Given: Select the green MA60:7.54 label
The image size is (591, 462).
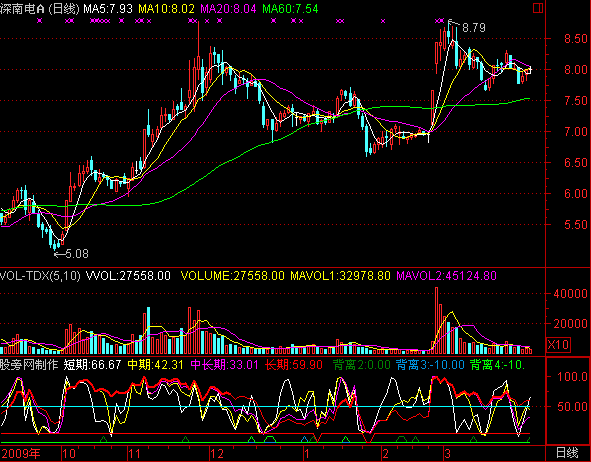Looking at the screenshot, I should click(x=290, y=9).
